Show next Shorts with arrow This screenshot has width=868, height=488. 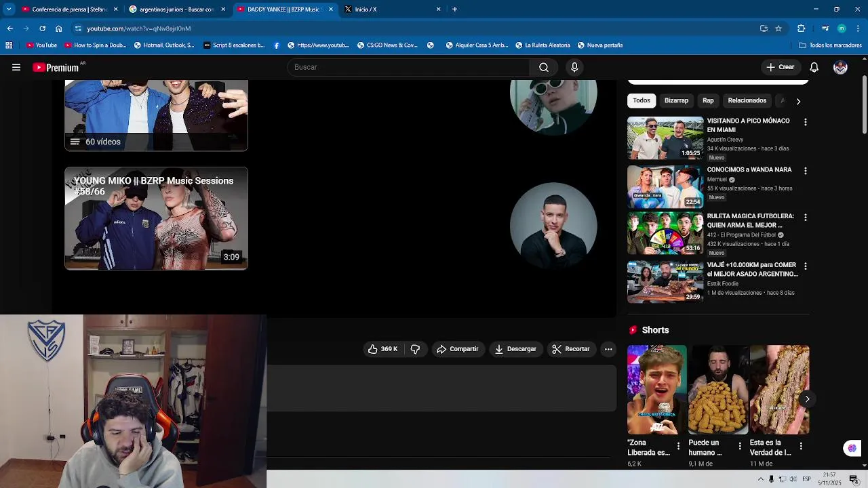[x=807, y=399]
